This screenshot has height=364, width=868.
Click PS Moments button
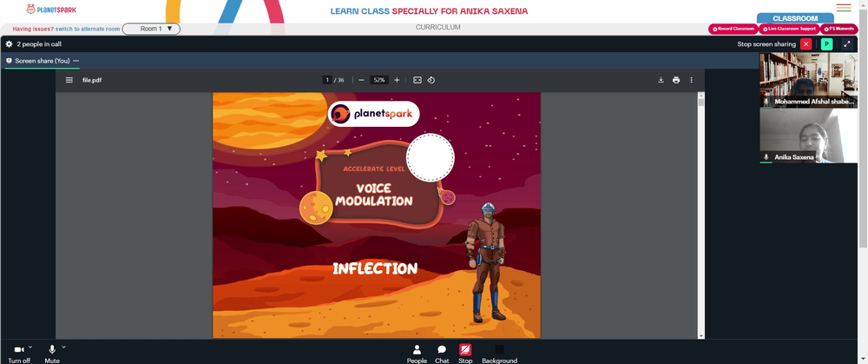pos(839,29)
